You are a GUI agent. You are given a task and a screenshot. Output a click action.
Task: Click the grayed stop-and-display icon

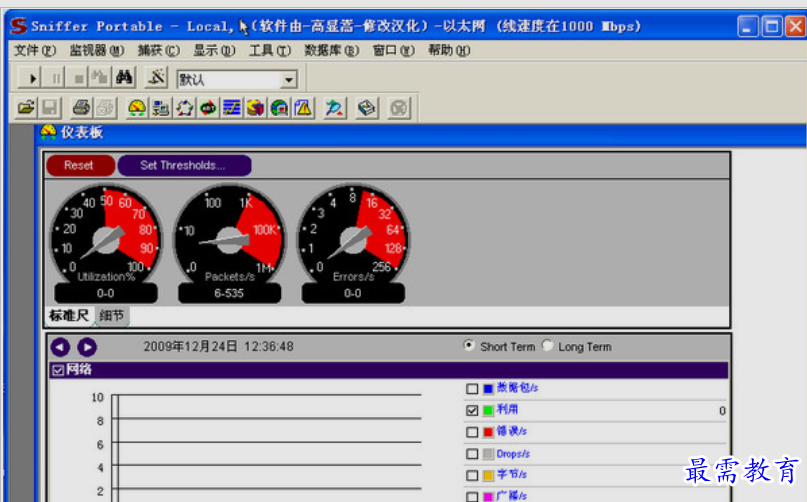(100, 78)
